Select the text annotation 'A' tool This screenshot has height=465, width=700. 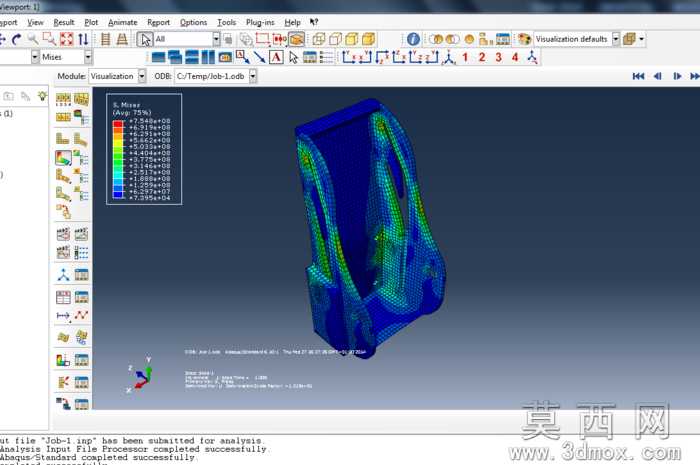pyautogui.click(x=276, y=57)
